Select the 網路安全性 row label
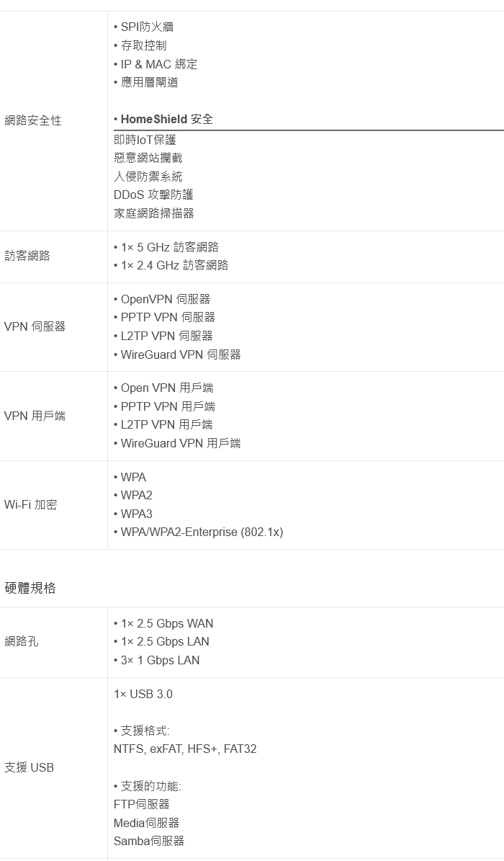Screen dimensions: 504x861 coord(32,120)
